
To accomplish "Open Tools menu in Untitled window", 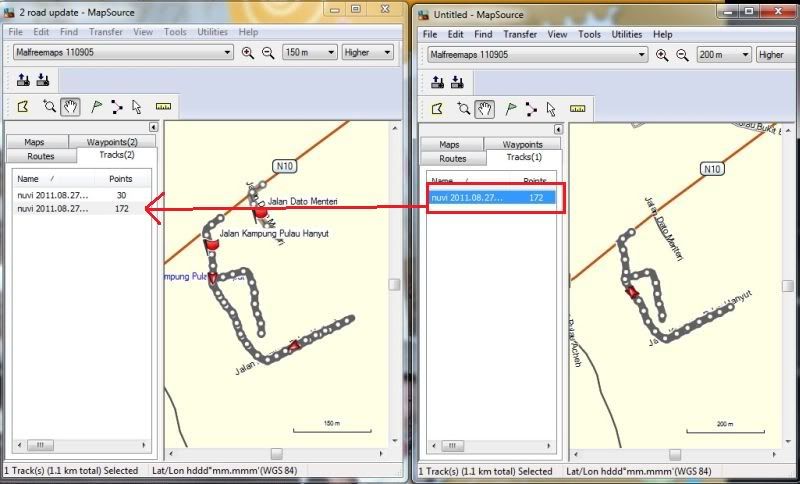I will 589,34.
